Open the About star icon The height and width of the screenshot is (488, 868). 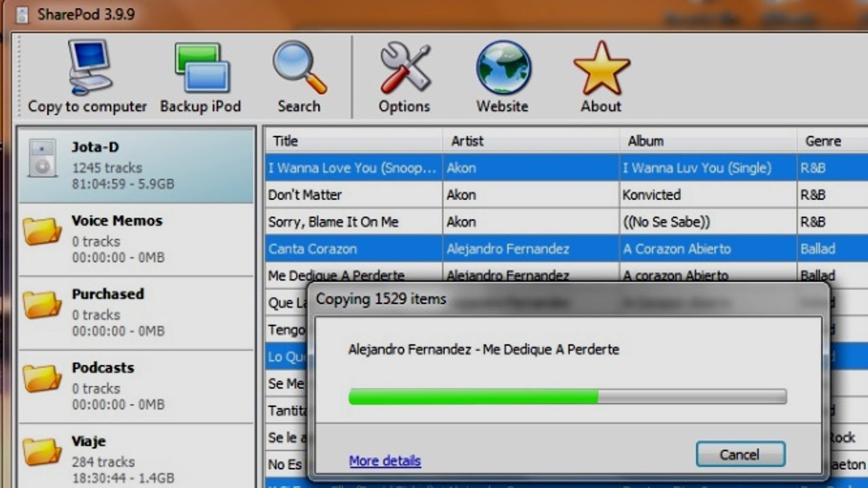coord(601,68)
